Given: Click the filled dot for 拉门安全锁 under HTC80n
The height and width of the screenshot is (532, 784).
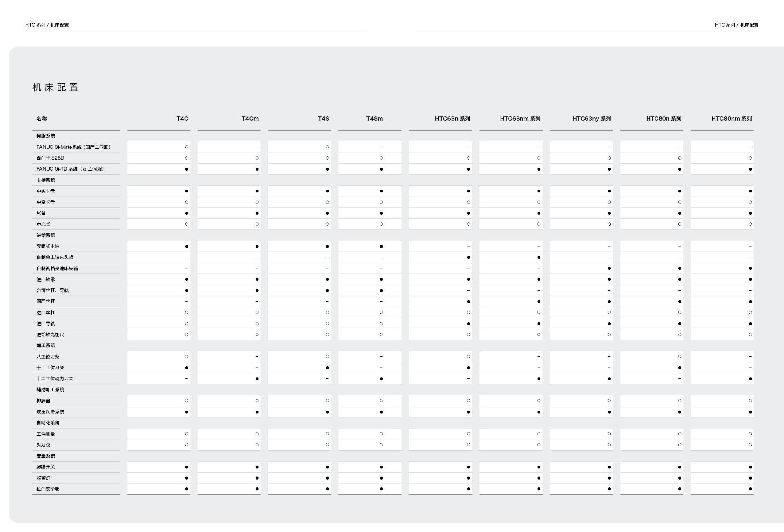Looking at the screenshot, I should (679, 489).
